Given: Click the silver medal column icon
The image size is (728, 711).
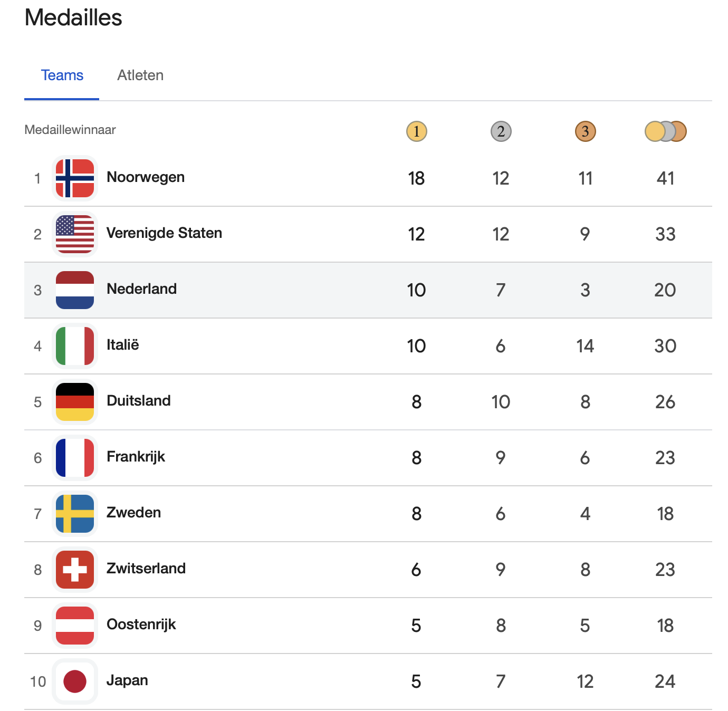Looking at the screenshot, I should [x=501, y=131].
